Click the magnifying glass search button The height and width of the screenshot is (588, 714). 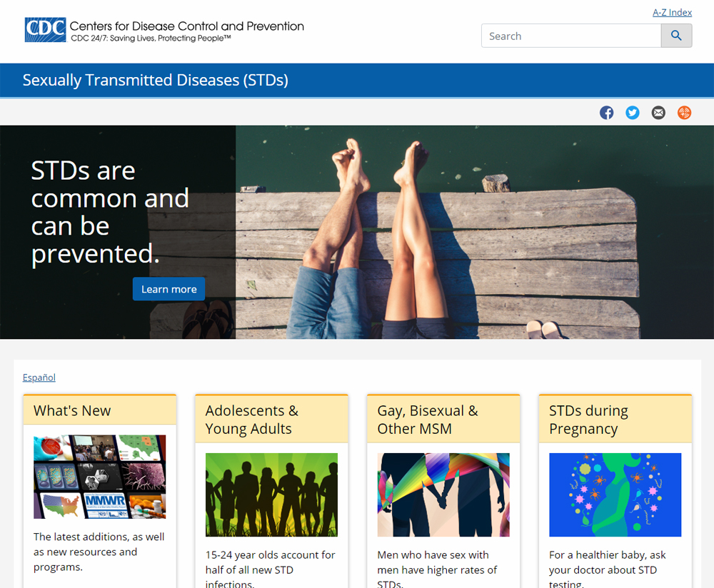pos(676,36)
